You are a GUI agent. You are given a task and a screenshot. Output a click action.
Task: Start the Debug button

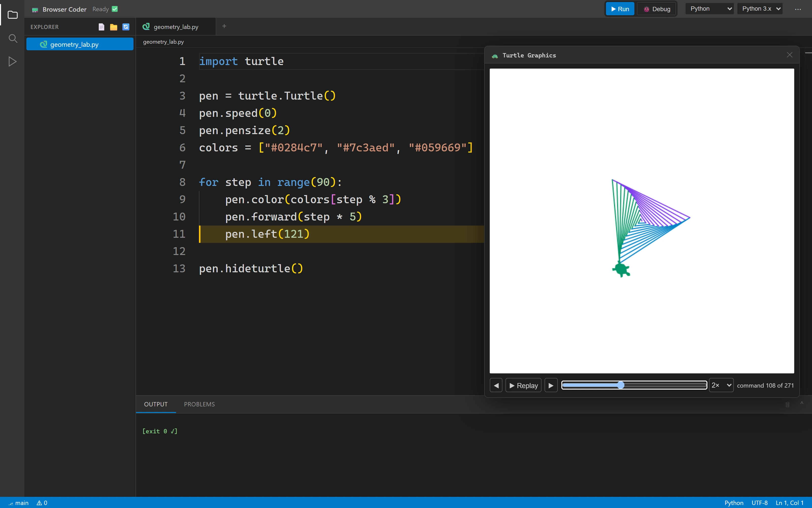pos(656,9)
